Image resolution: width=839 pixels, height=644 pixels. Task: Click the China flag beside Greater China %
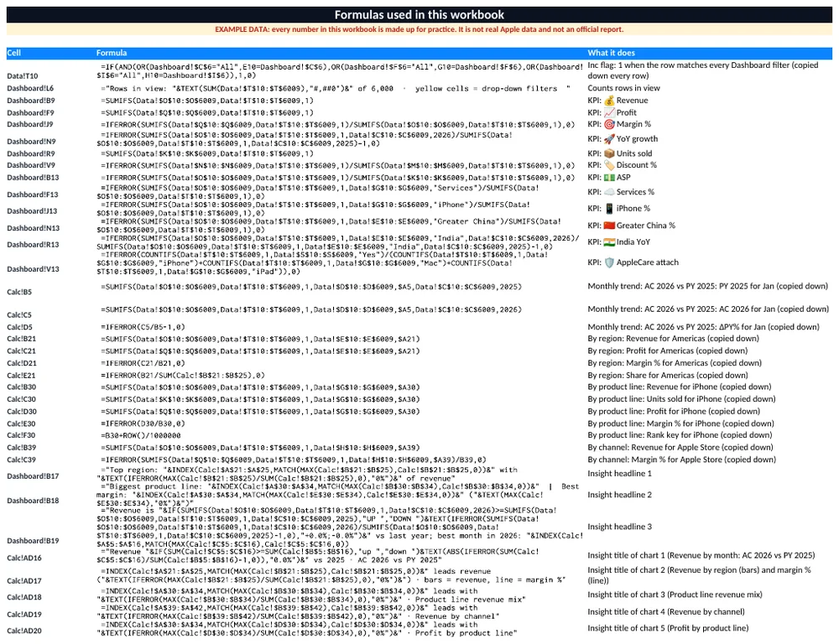point(609,226)
